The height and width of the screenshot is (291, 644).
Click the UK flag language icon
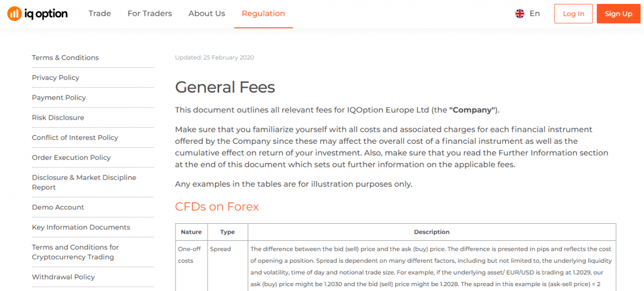(x=520, y=14)
